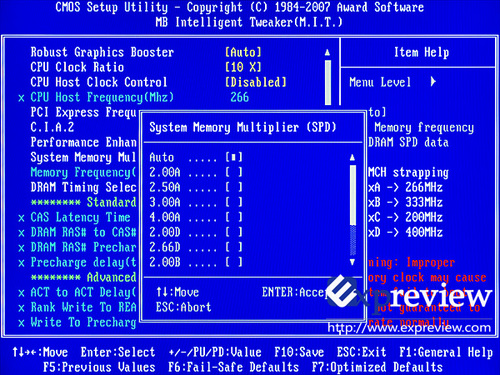Click the CPU Host Frequency value 266
Image resolution: width=500 pixels, height=375 pixels.
click(x=240, y=97)
